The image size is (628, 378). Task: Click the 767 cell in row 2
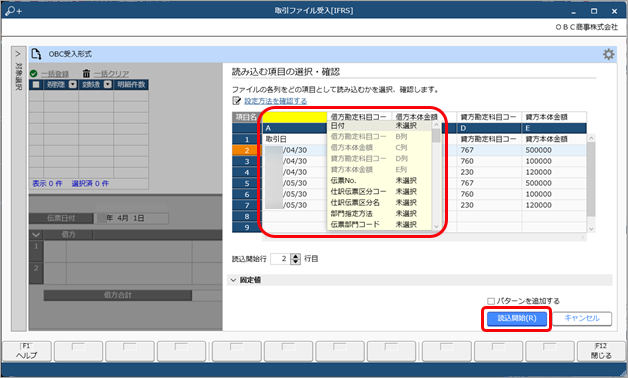(x=489, y=150)
